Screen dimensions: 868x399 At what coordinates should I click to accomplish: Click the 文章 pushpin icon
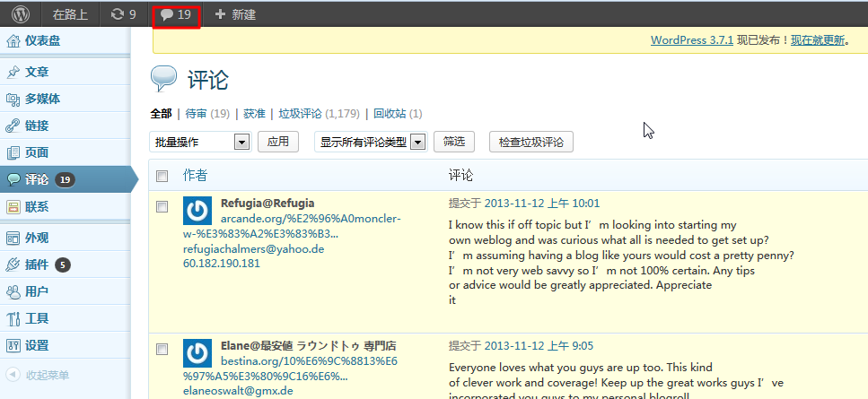13,72
